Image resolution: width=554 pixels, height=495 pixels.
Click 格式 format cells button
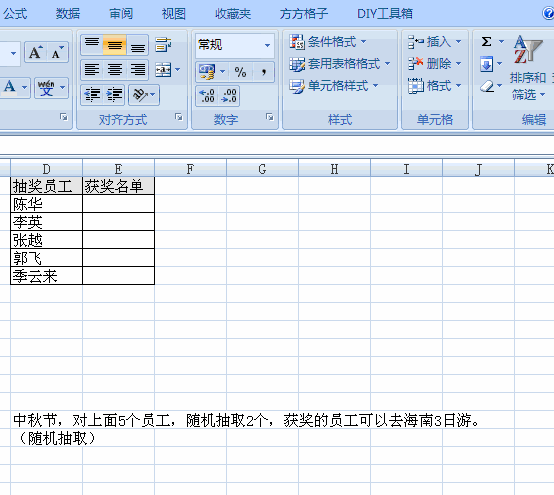pos(429,86)
